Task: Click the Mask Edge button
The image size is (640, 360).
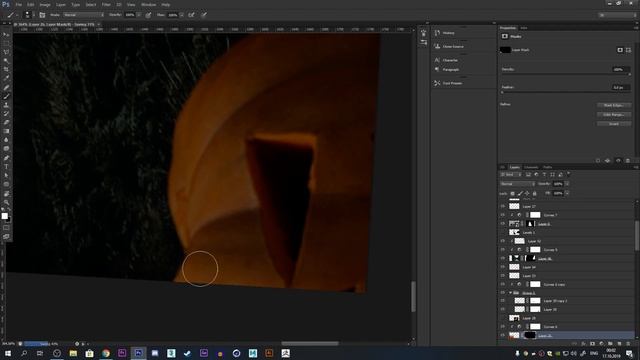Action: click(614, 105)
